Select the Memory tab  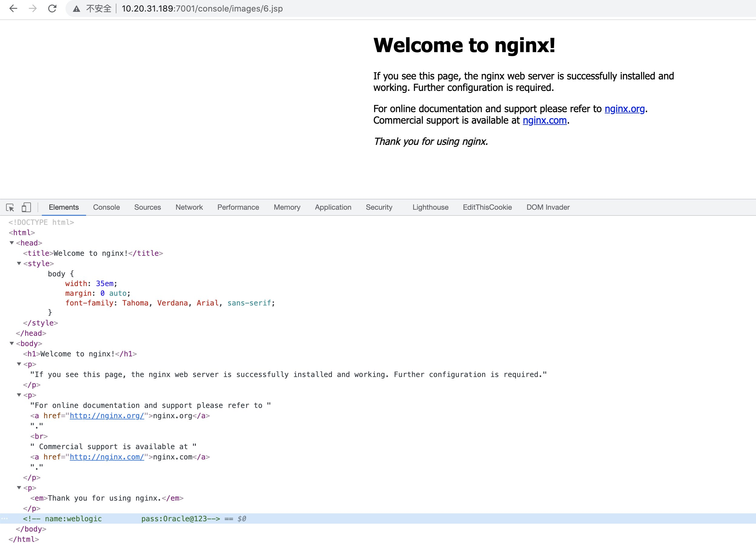[287, 207]
